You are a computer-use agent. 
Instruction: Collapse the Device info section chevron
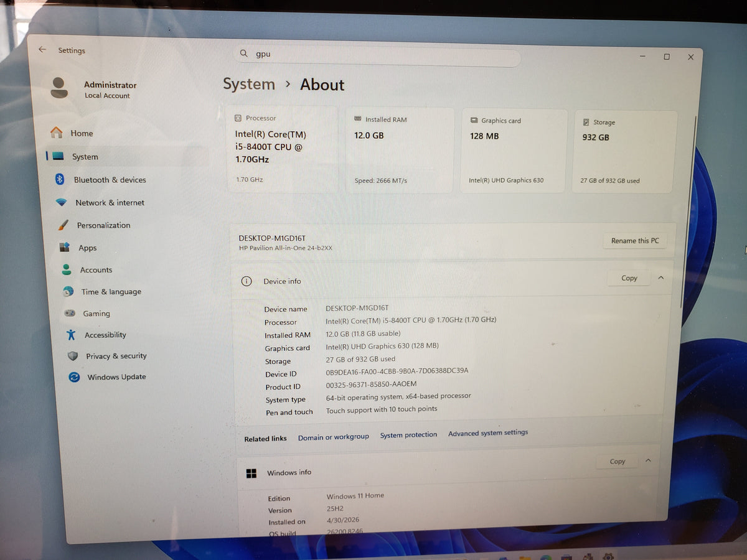(661, 278)
